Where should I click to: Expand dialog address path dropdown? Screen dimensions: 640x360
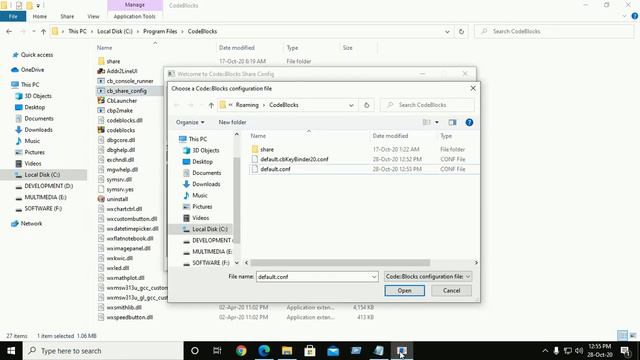point(351,105)
